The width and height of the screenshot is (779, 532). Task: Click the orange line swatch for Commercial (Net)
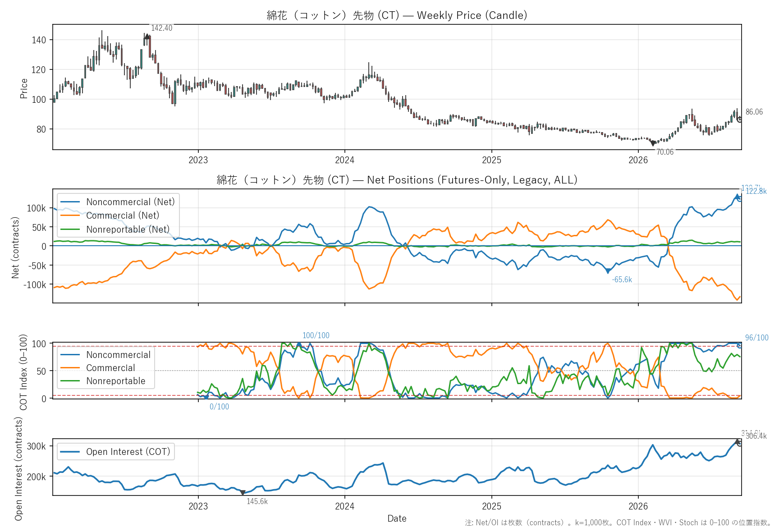point(70,216)
